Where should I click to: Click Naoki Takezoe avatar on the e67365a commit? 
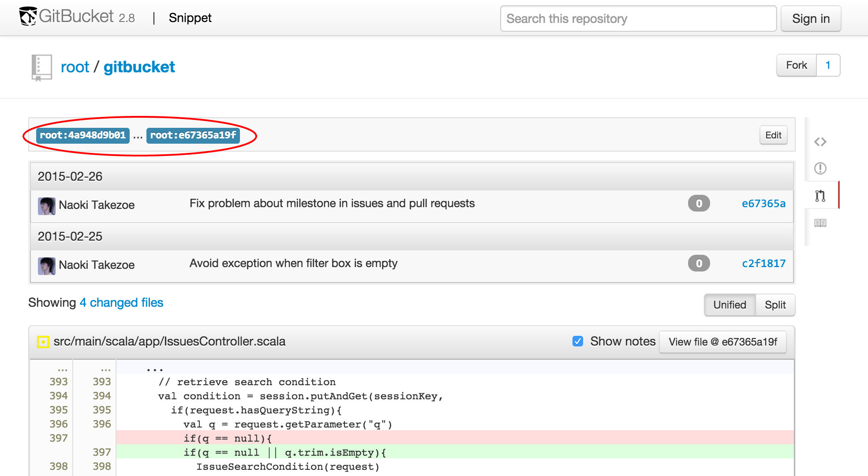pyautogui.click(x=46, y=206)
